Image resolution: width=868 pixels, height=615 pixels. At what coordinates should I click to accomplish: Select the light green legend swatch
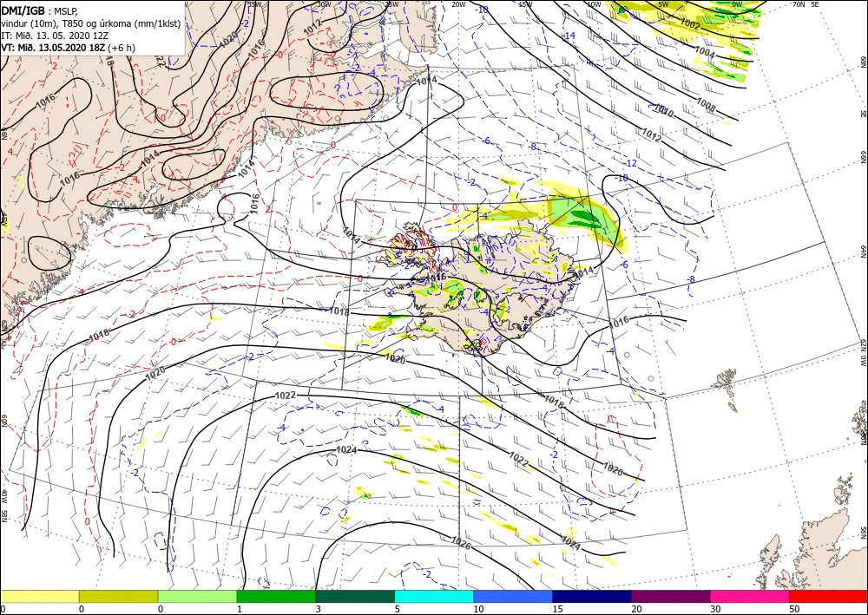click(x=197, y=596)
